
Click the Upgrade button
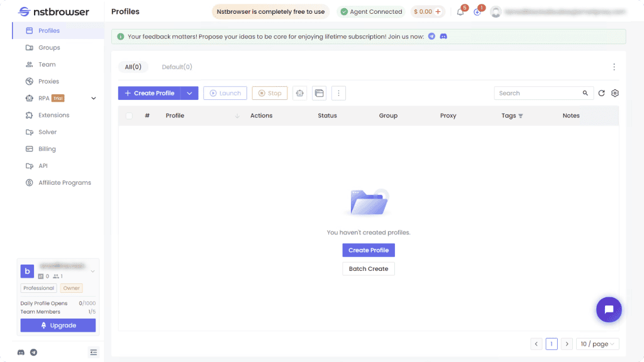point(58,325)
